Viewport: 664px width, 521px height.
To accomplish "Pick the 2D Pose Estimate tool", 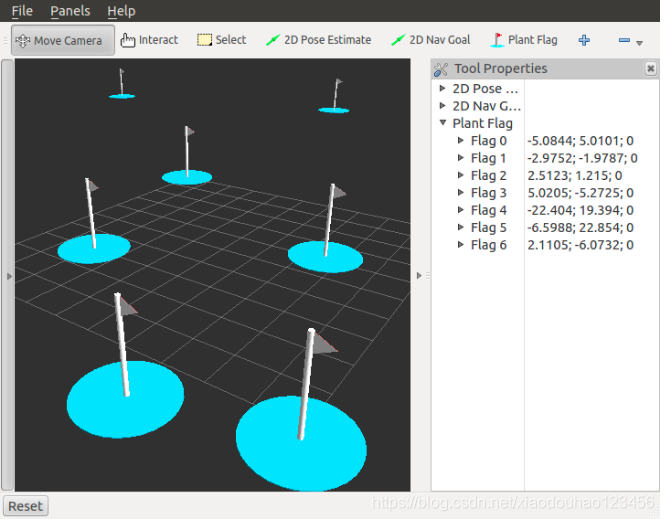I will pyautogui.click(x=318, y=40).
